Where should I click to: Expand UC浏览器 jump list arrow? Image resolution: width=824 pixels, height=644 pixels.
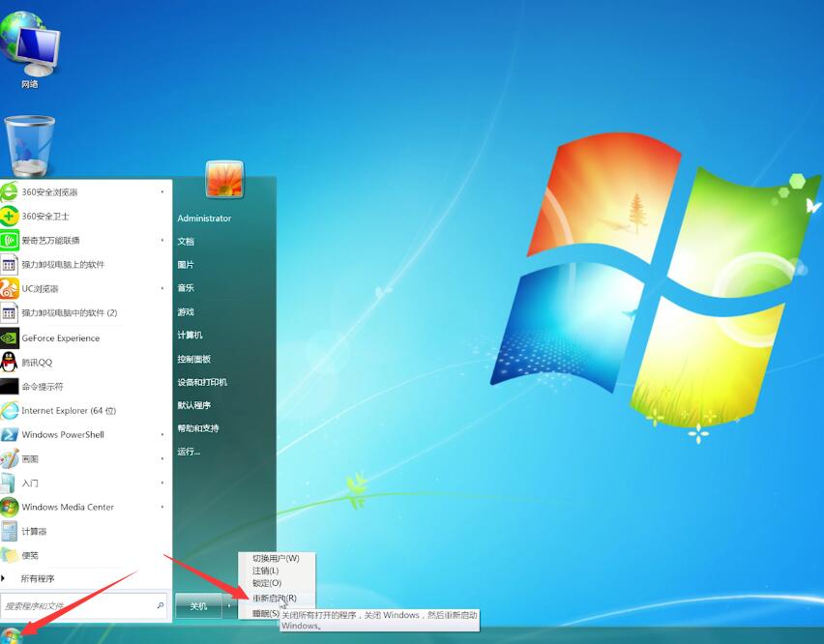(x=162, y=288)
